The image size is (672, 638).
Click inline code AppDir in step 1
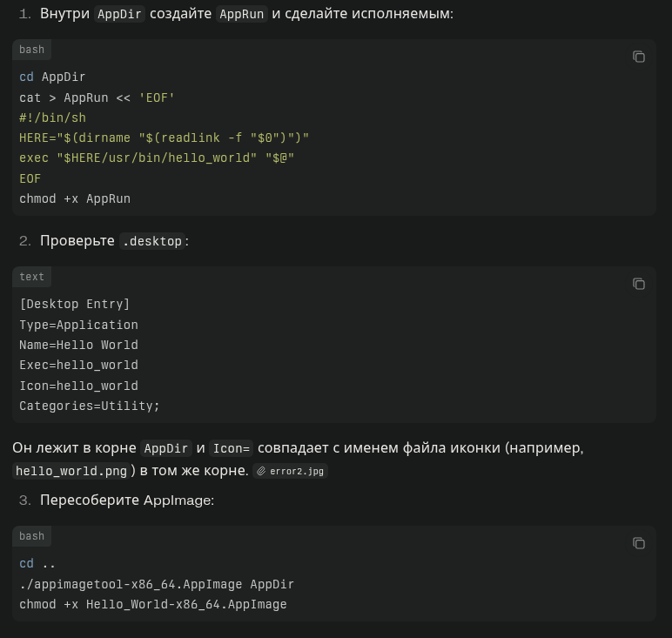click(119, 14)
